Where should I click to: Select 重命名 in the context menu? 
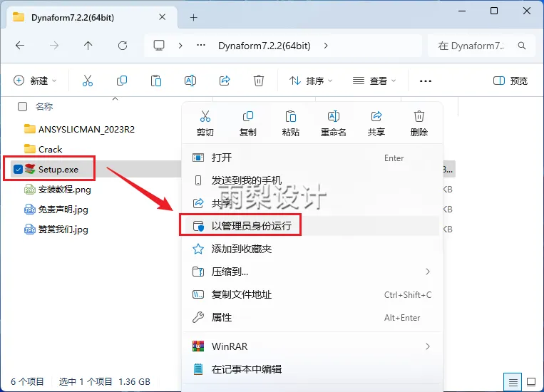[x=334, y=123]
